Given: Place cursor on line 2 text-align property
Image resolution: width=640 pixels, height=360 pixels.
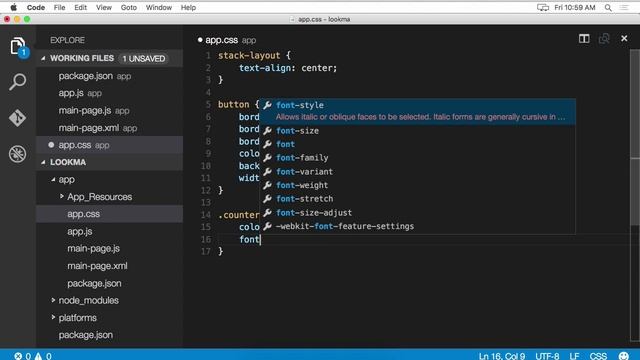Looking at the screenshot, I should click(x=264, y=68).
